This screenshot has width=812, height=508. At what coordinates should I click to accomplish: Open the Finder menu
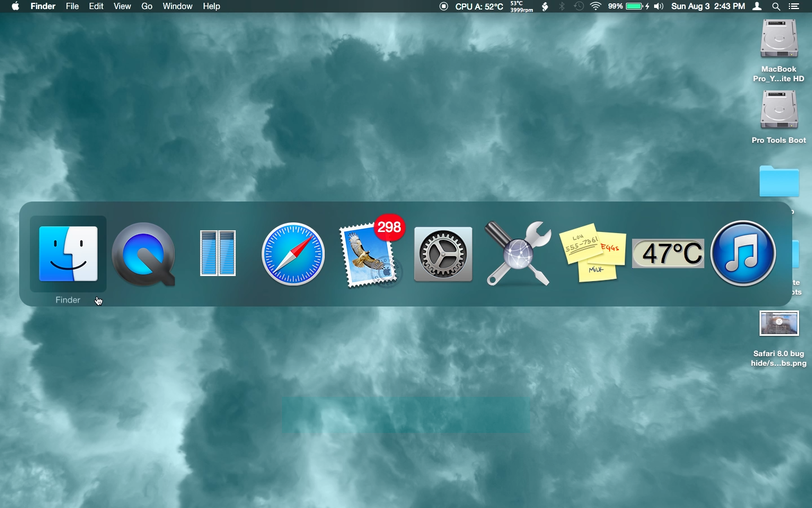click(43, 6)
